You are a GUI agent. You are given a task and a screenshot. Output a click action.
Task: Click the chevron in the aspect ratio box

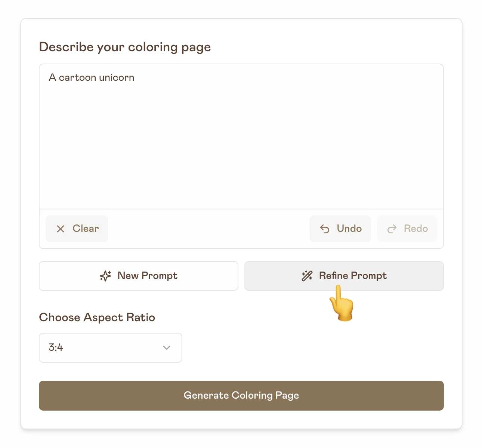167,348
